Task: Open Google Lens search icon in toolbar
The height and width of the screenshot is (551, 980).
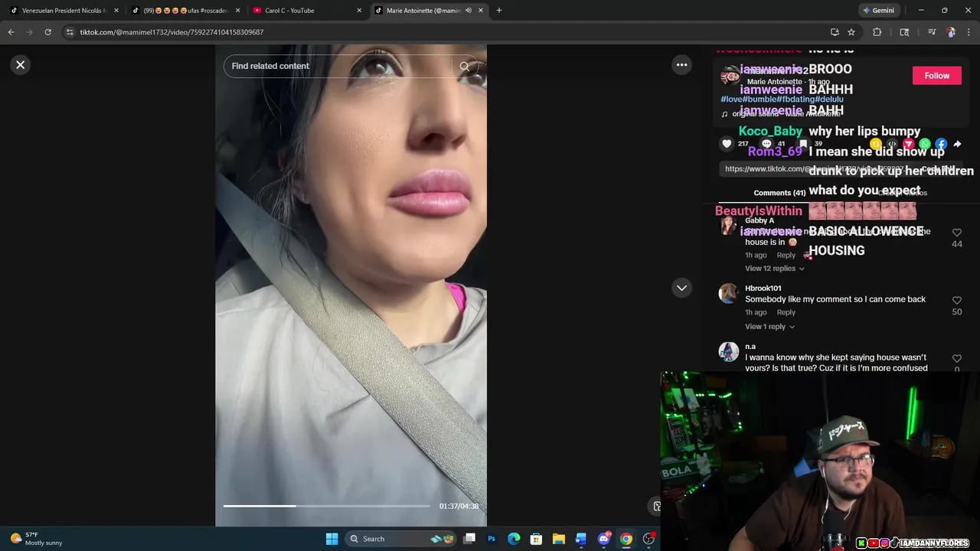Action: (904, 32)
